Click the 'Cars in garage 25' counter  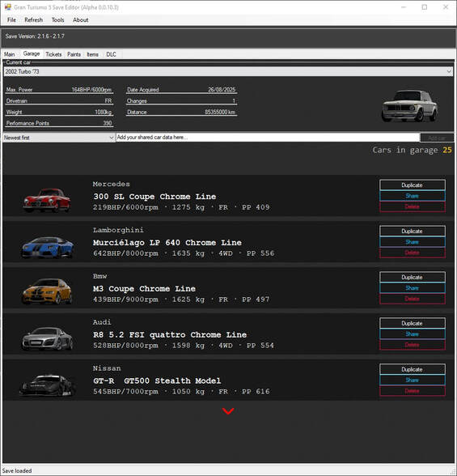(413, 150)
